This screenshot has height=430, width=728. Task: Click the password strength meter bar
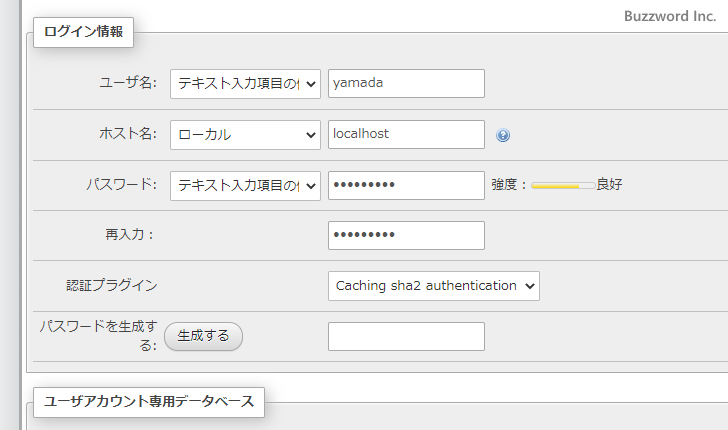point(563,186)
